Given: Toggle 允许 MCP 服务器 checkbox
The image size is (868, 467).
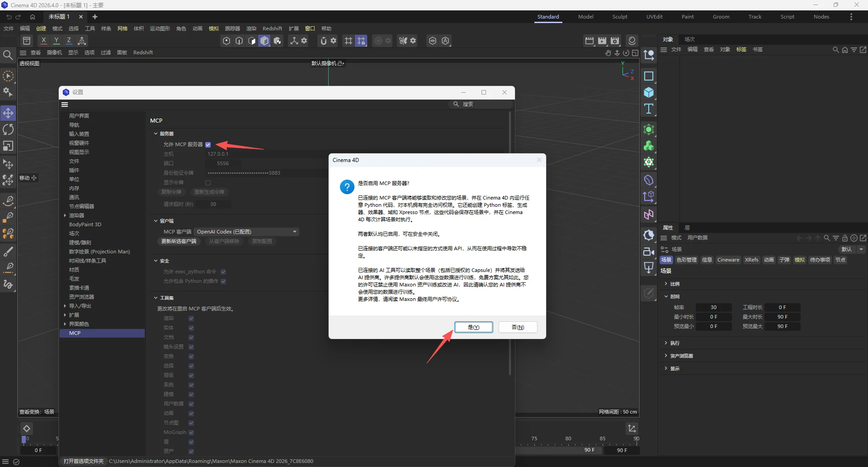Looking at the screenshot, I should tap(208, 145).
